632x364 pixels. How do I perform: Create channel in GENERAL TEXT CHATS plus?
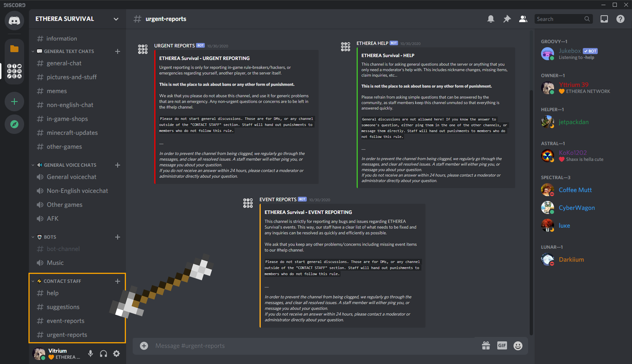click(118, 51)
